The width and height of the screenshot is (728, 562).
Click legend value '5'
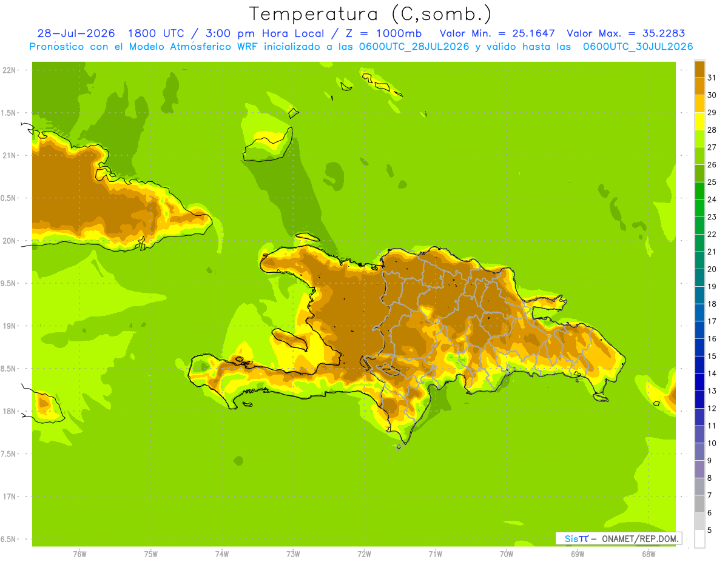tap(710, 530)
